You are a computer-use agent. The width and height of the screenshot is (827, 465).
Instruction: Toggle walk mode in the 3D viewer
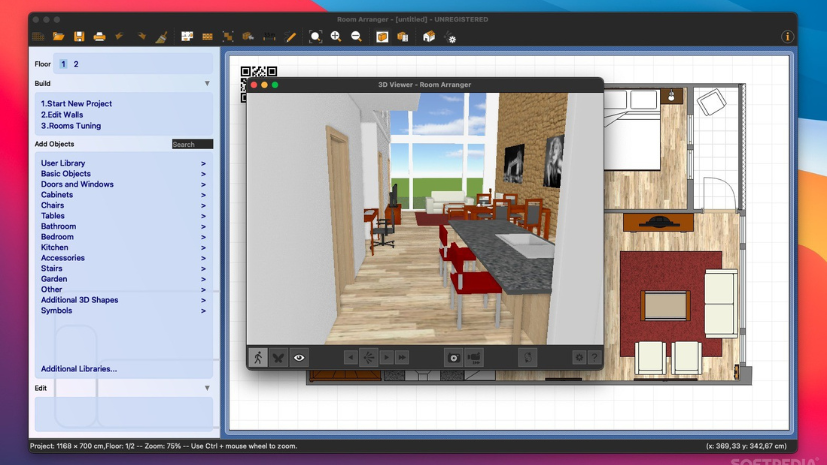(258, 357)
